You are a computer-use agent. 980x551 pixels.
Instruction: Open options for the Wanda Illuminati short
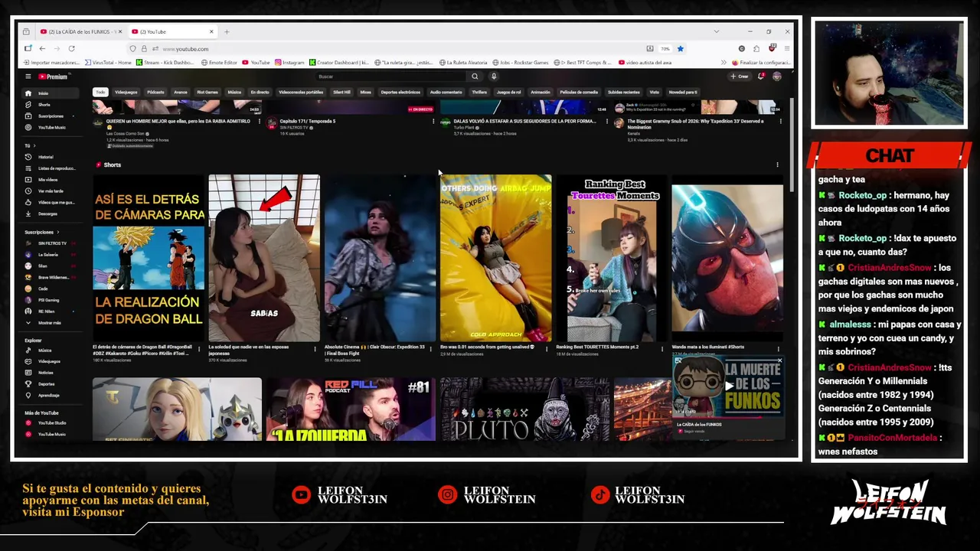point(778,349)
